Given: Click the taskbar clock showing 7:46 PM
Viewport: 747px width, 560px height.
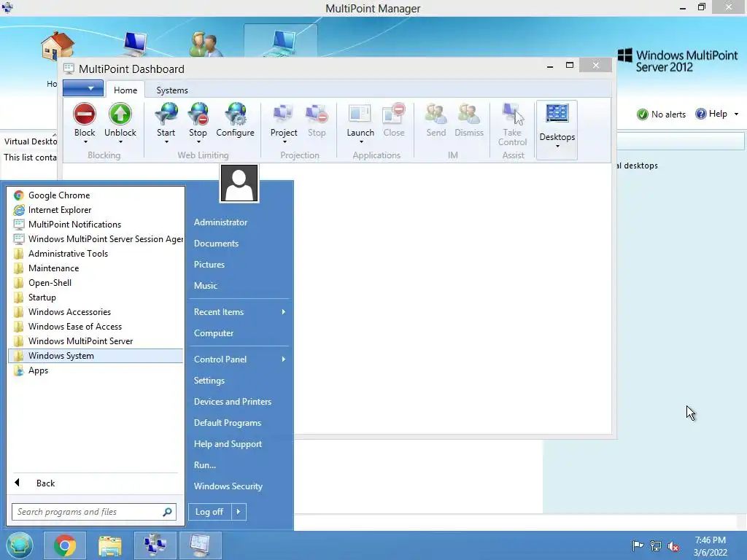Looking at the screenshot, I should [711, 546].
